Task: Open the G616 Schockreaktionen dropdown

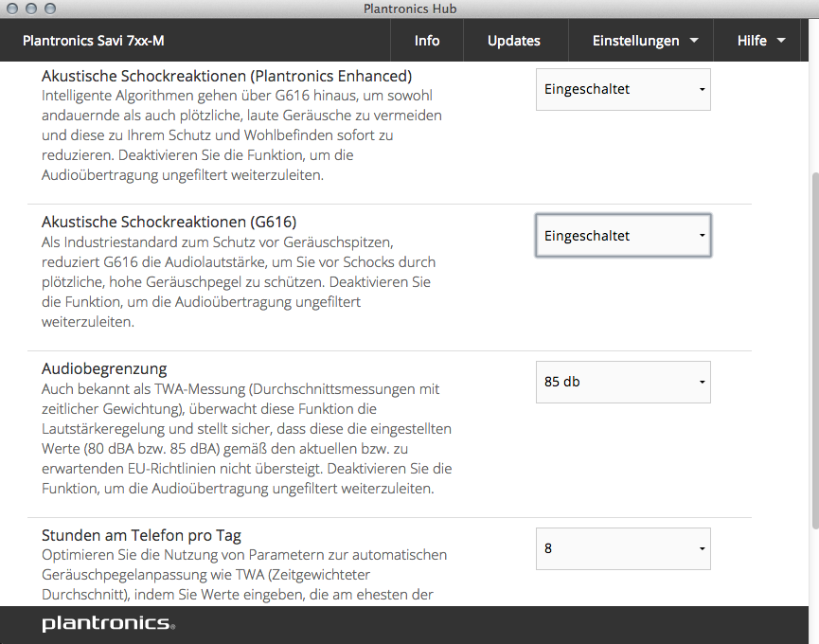Action: [623, 236]
